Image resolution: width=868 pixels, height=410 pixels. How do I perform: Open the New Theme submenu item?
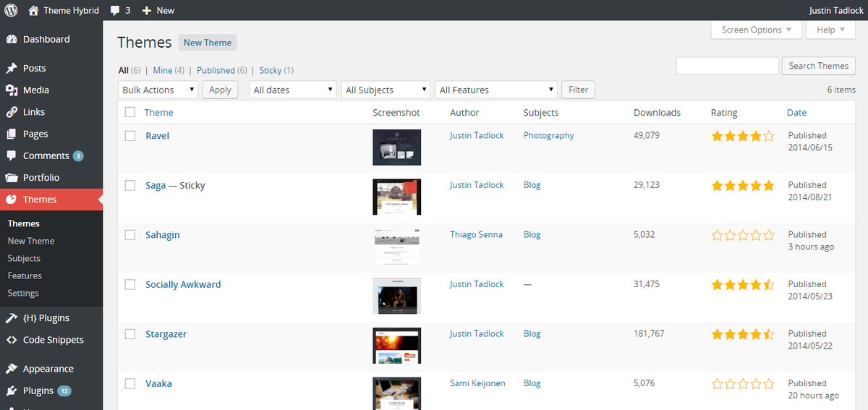click(x=31, y=241)
